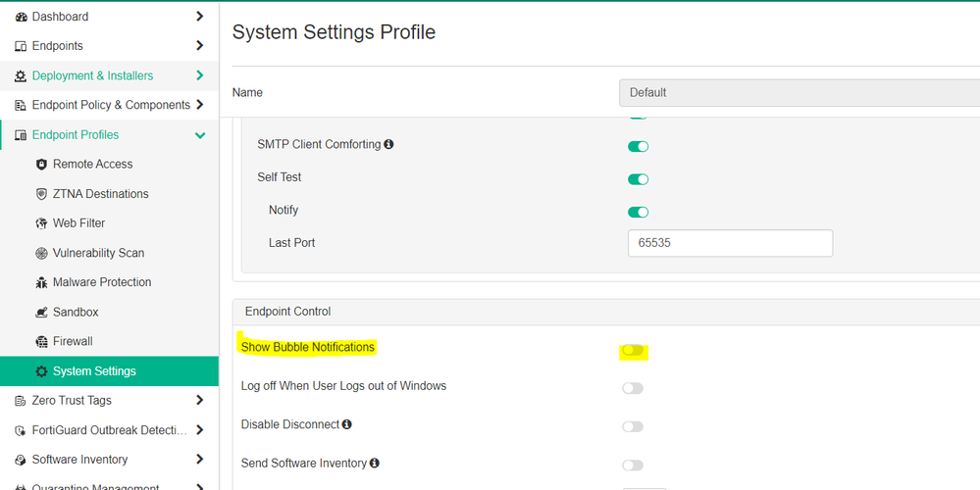Open Software Inventory section
Viewport: 980px width, 490px height.
(79, 460)
